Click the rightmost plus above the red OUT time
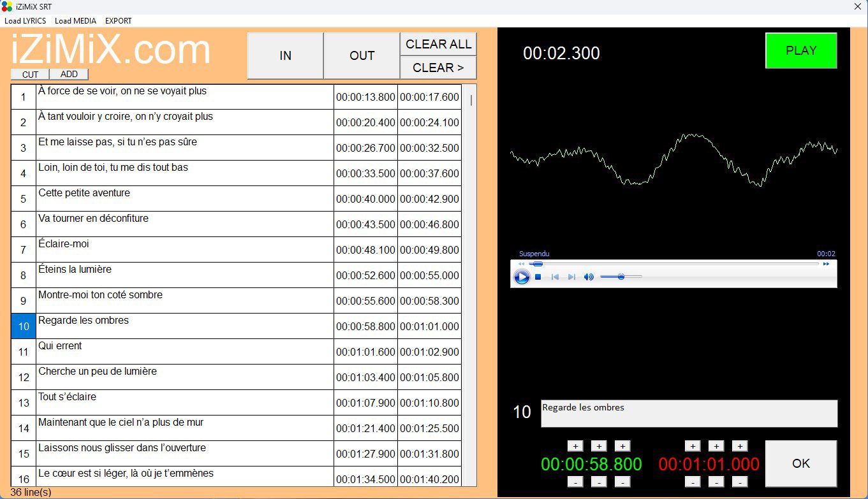868x499 pixels. click(740, 446)
